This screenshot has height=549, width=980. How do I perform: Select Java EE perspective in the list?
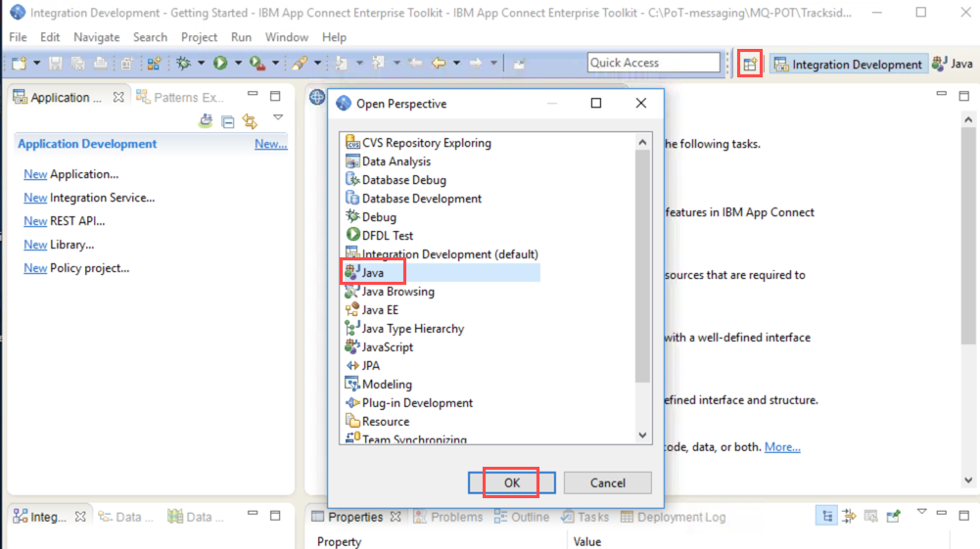[371, 310]
